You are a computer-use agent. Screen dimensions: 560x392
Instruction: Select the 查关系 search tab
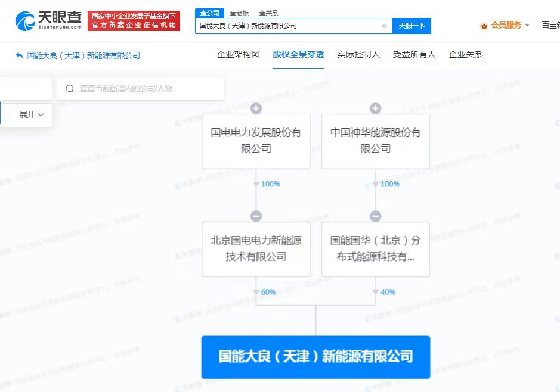point(268,13)
